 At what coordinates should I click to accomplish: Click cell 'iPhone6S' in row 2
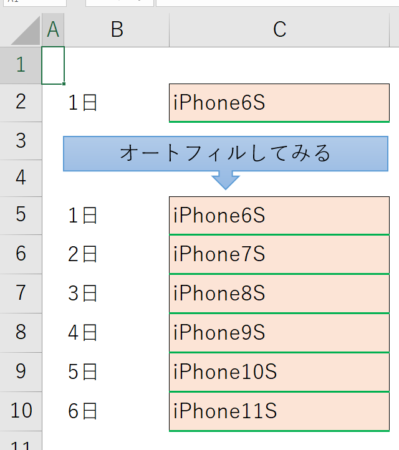point(279,103)
